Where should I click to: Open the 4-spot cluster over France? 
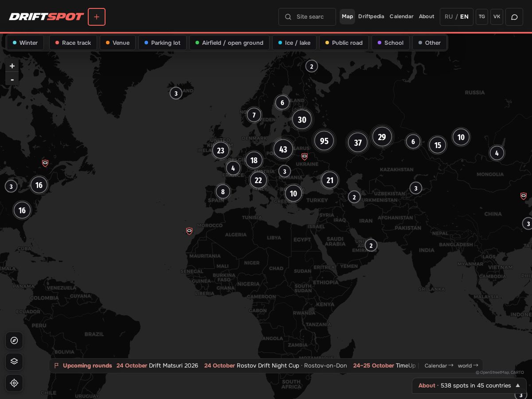(233, 168)
